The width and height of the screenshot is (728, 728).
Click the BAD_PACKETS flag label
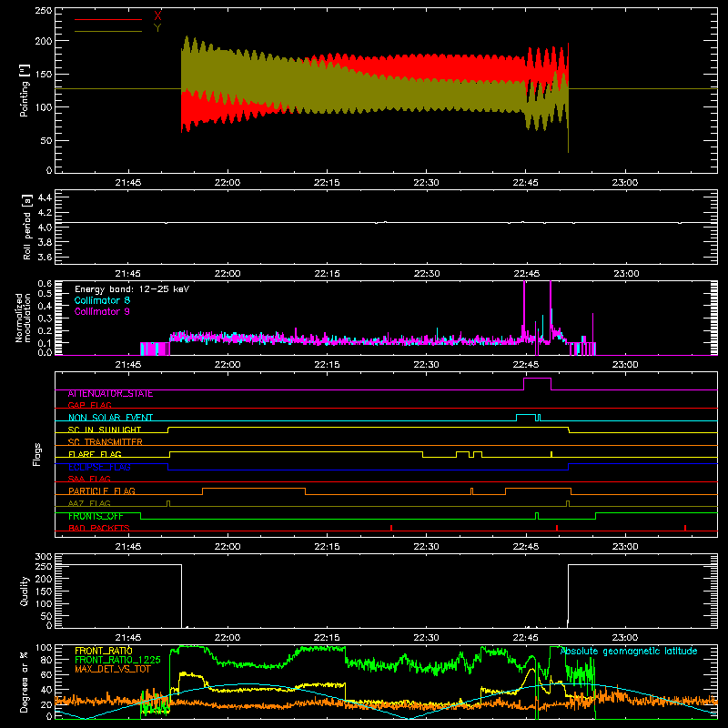tap(99, 528)
